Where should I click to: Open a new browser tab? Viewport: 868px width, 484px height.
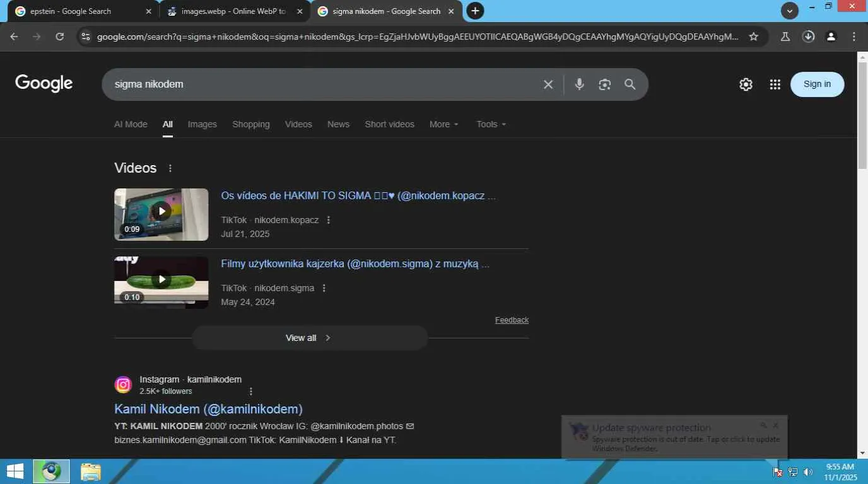click(475, 11)
